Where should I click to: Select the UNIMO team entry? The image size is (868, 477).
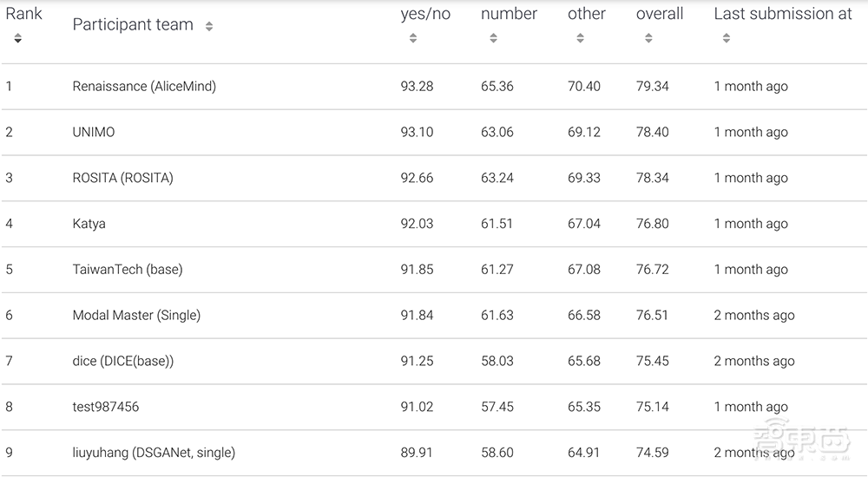[x=94, y=133]
